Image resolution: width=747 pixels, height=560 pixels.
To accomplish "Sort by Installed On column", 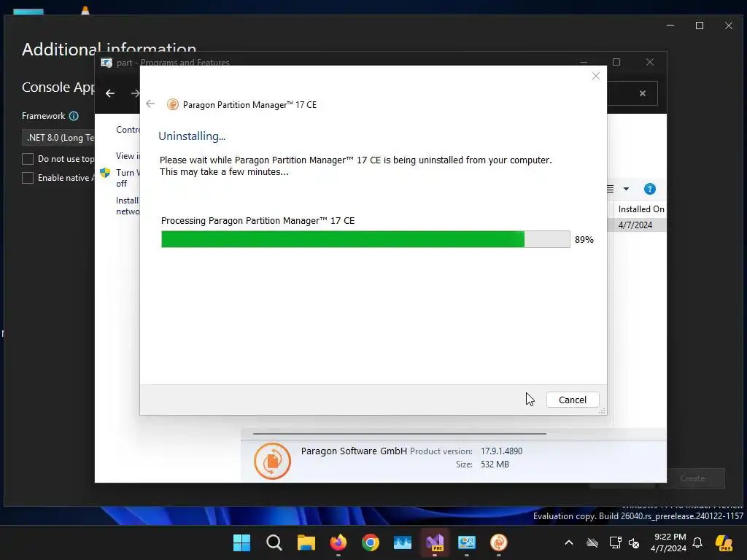I will [640, 209].
